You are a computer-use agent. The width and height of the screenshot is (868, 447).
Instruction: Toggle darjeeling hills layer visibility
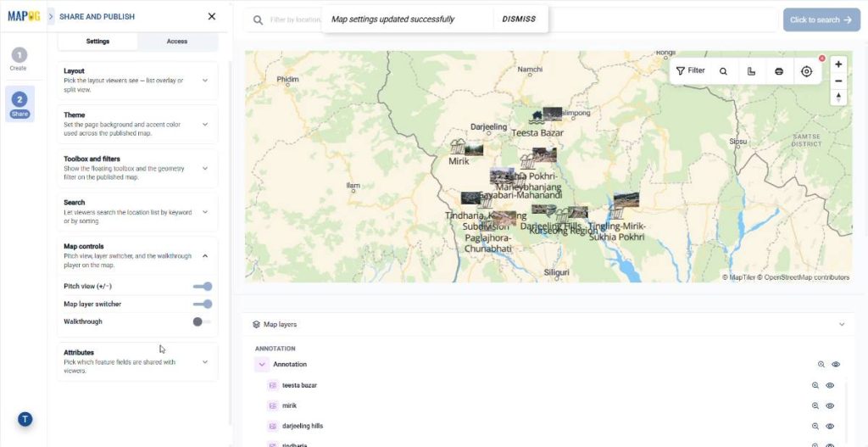(830, 427)
